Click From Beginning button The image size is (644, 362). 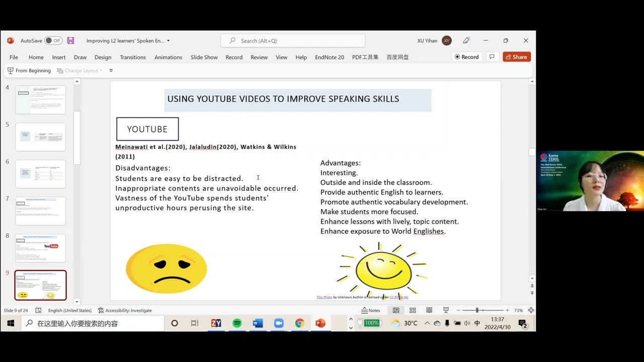click(x=29, y=70)
